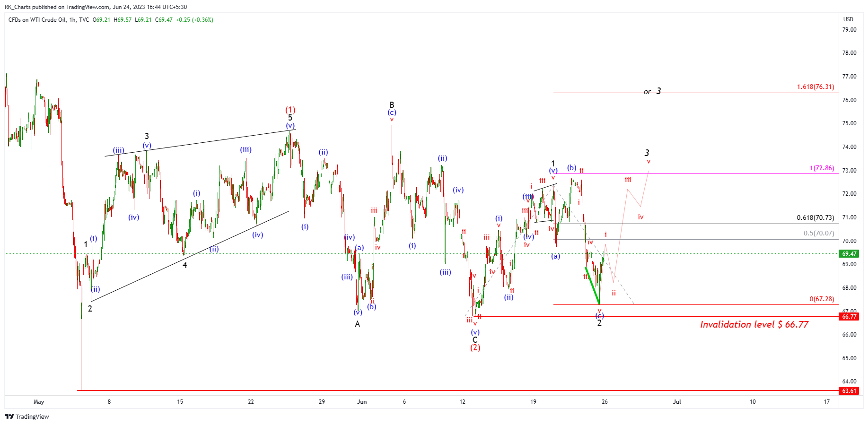Click the black A wave label

(x=358, y=324)
